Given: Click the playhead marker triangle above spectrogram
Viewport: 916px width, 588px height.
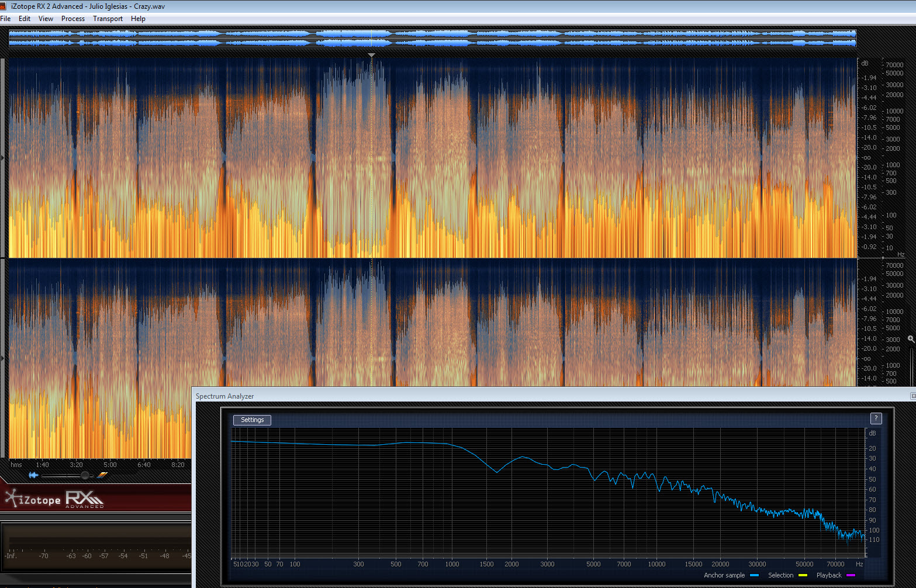Looking at the screenshot, I should (x=371, y=55).
